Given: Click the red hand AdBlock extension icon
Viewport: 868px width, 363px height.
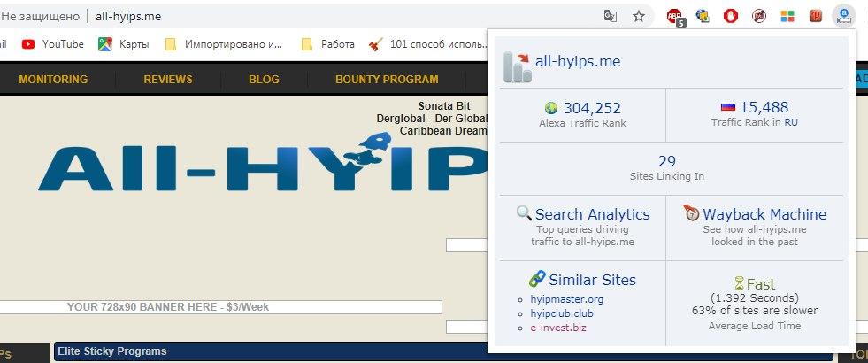Looking at the screenshot, I should coord(731,16).
